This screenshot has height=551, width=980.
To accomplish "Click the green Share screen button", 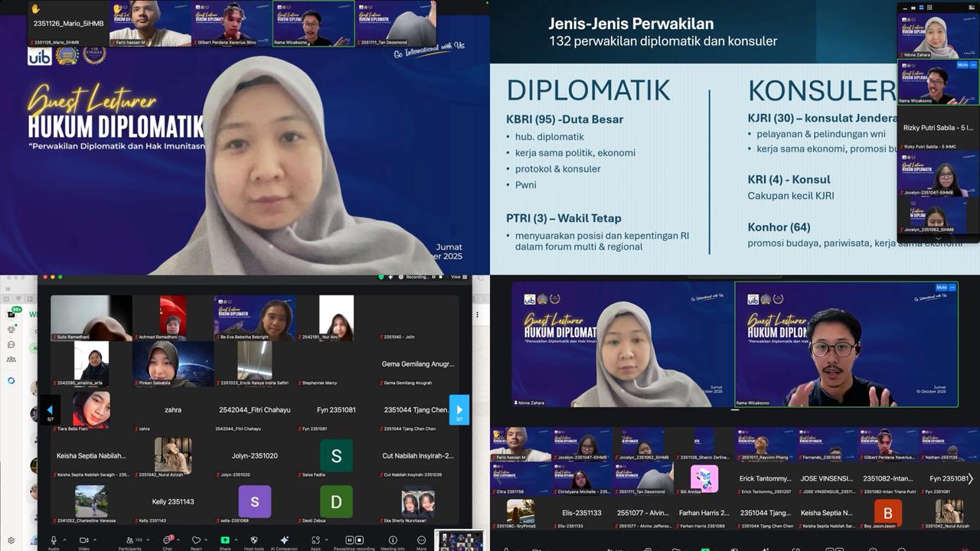I will [x=225, y=540].
